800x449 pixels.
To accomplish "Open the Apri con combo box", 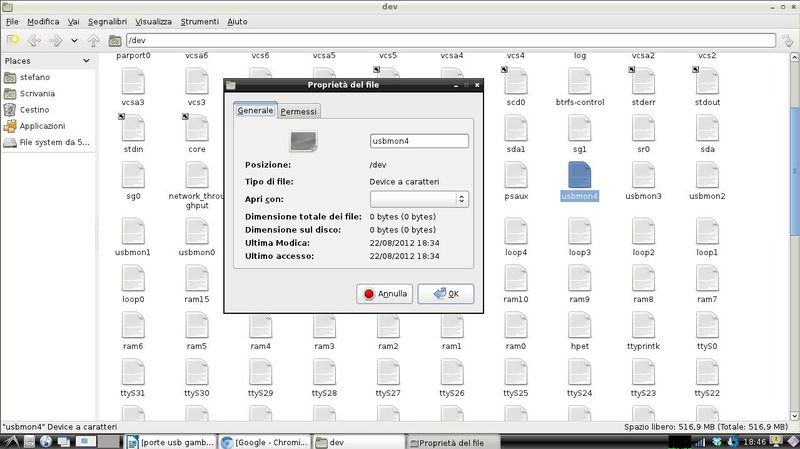I will pos(419,199).
